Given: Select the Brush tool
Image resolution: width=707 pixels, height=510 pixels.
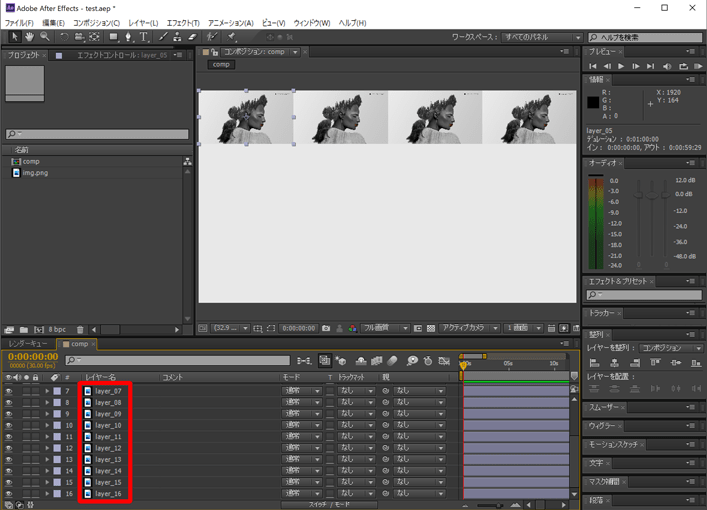Looking at the screenshot, I should pos(163,37).
